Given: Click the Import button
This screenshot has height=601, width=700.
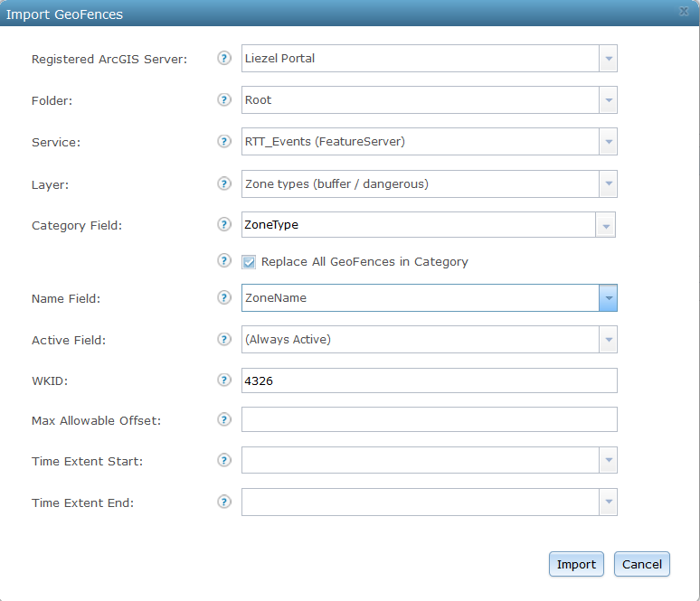Looking at the screenshot, I should pos(576,564).
